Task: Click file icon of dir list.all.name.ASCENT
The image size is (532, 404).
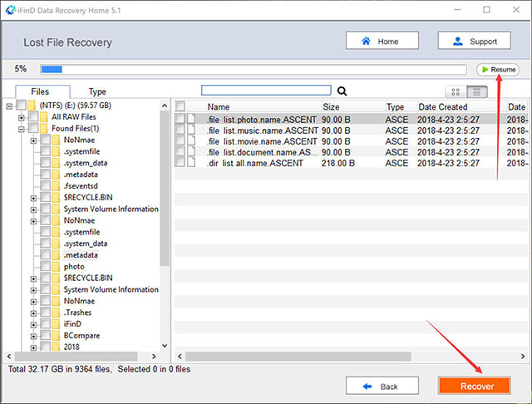Action: point(192,162)
